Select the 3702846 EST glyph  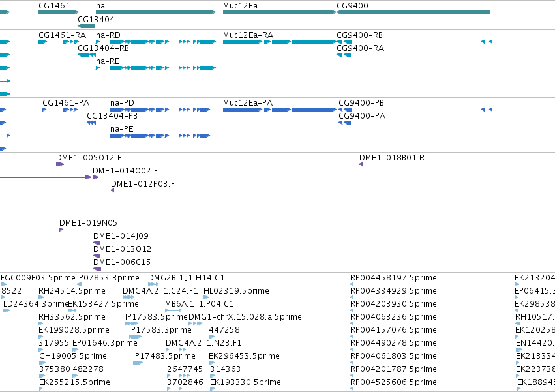point(175,389)
